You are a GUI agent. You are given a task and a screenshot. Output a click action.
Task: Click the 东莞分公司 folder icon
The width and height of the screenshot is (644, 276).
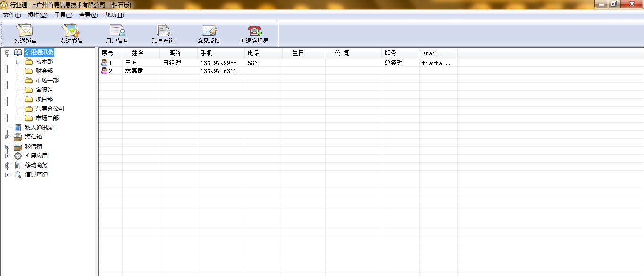coord(29,109)
